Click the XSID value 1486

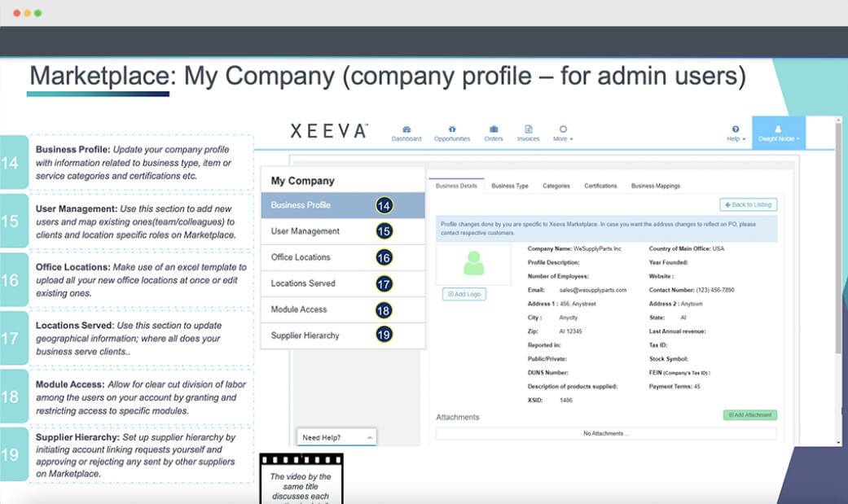tap(565, 400)
